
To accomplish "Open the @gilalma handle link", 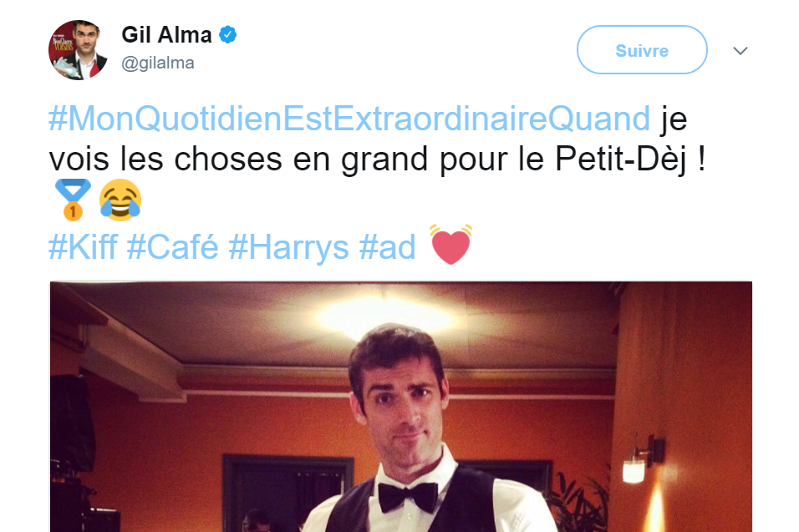I will (158, 63).
